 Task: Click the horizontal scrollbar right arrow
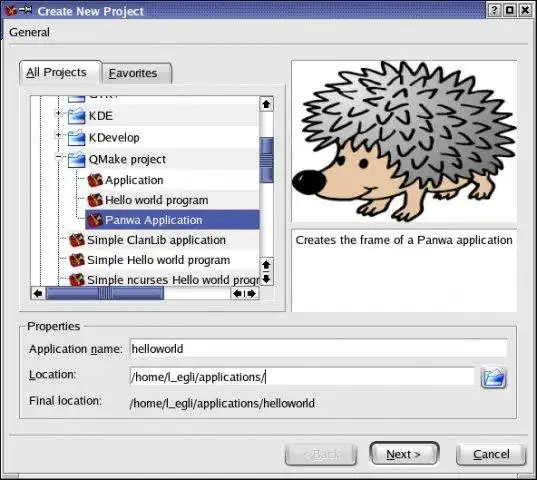point(252,293)
